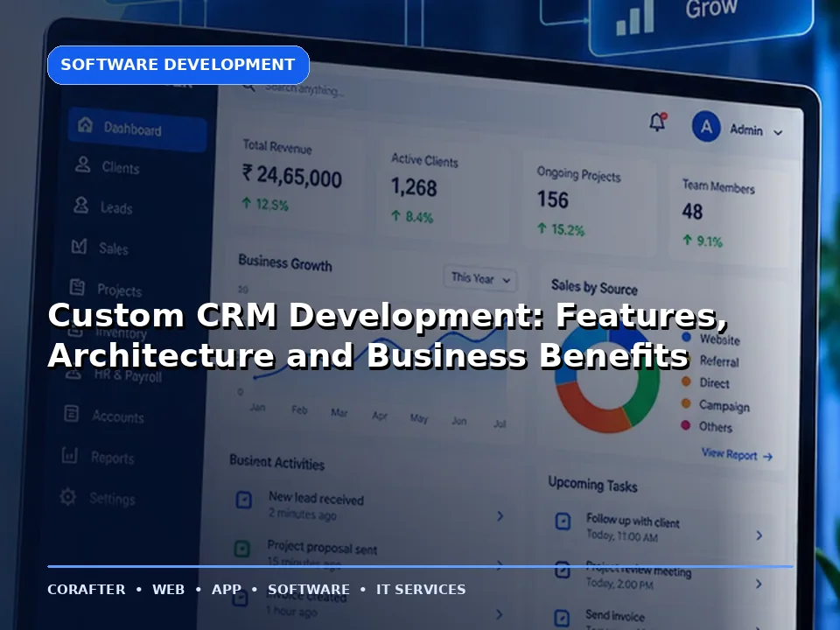Click the Active Clients 1,268 figure
This screenshot has height=630, width=840.
pyautogui.click(x=414, y=187)
